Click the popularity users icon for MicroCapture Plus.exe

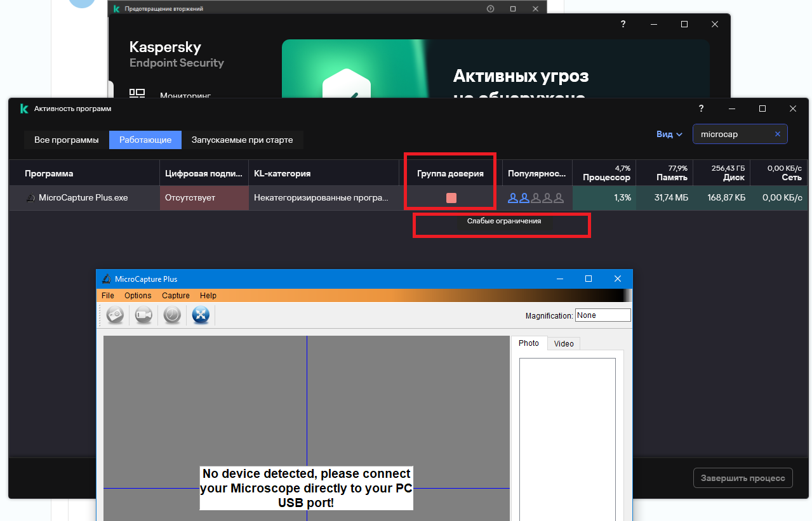tap(535, 198)
